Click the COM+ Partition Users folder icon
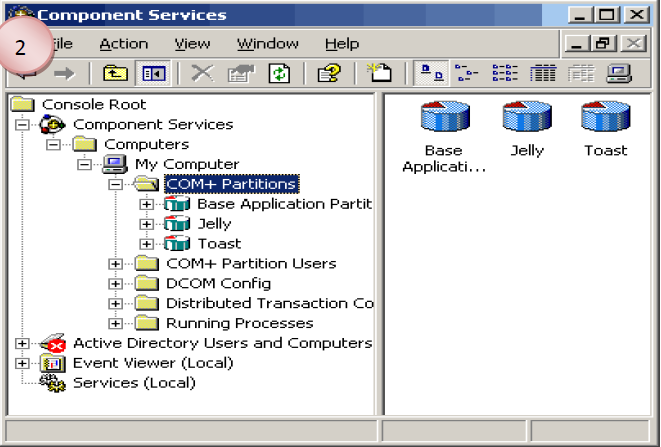Image resolution: width=661 pixels, height=447 pixels. (x=147, y=264)
